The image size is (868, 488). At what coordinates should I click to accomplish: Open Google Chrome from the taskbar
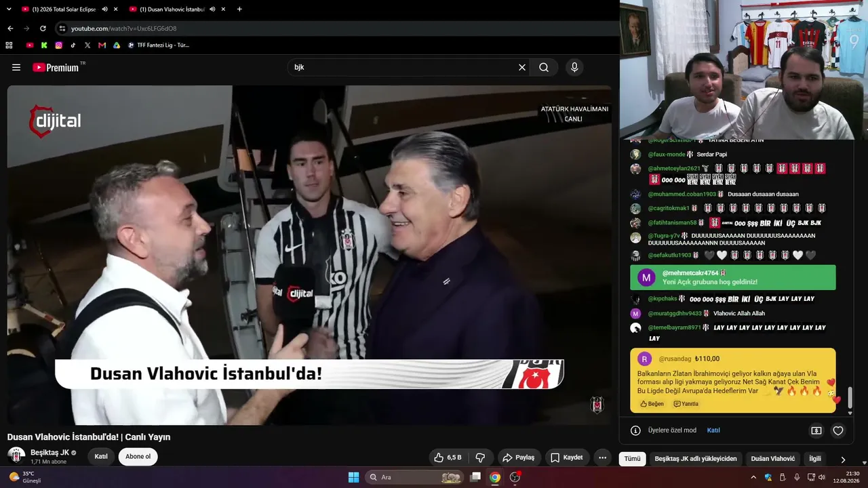coord(495,477)
